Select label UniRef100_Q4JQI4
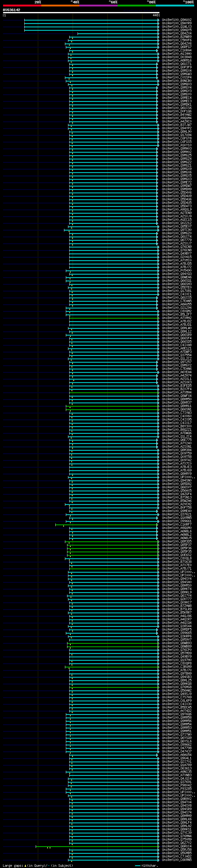The image size is (197, 868). [177, 778]
